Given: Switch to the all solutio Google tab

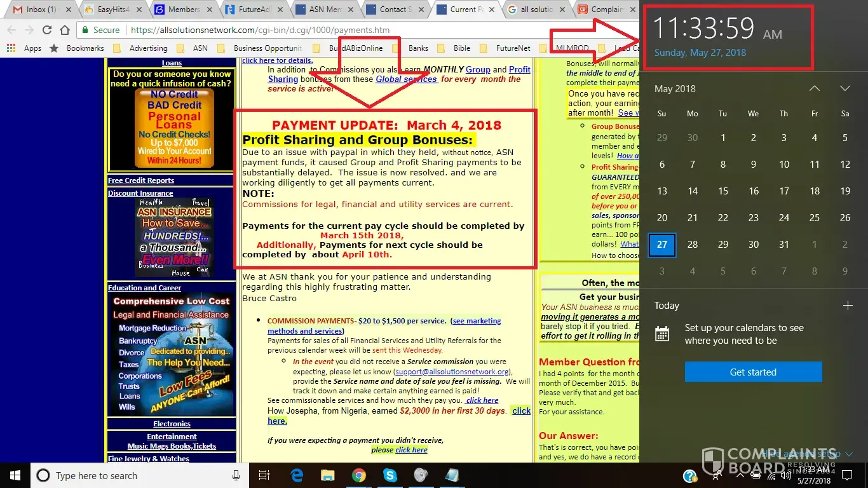Looking at the screenshot, I should tap(535, 10).
